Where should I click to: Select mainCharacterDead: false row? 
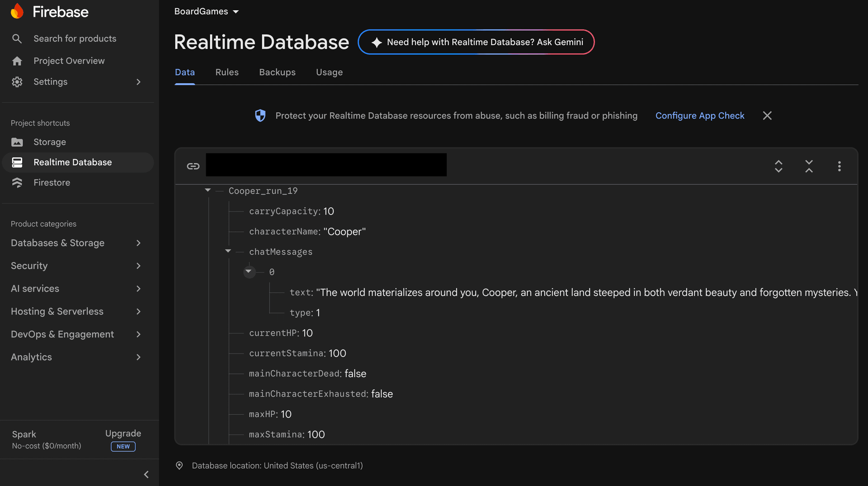[307, 374]
